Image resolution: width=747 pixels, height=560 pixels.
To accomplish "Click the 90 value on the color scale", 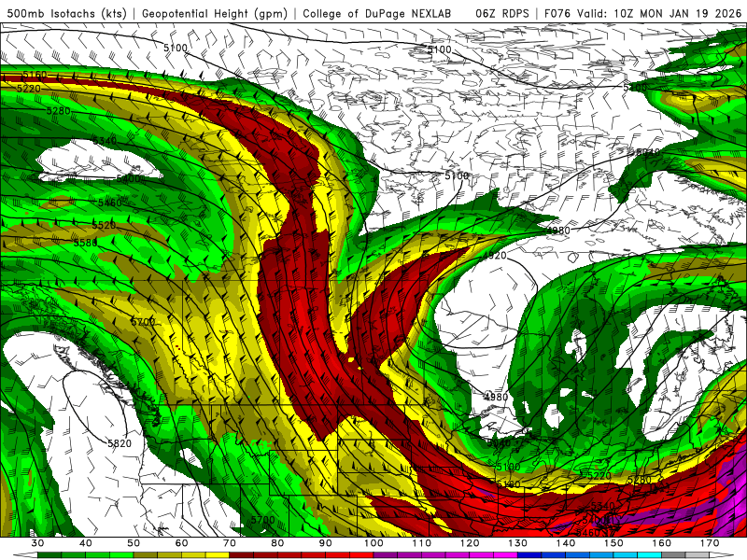I will (x=326, y=543).
